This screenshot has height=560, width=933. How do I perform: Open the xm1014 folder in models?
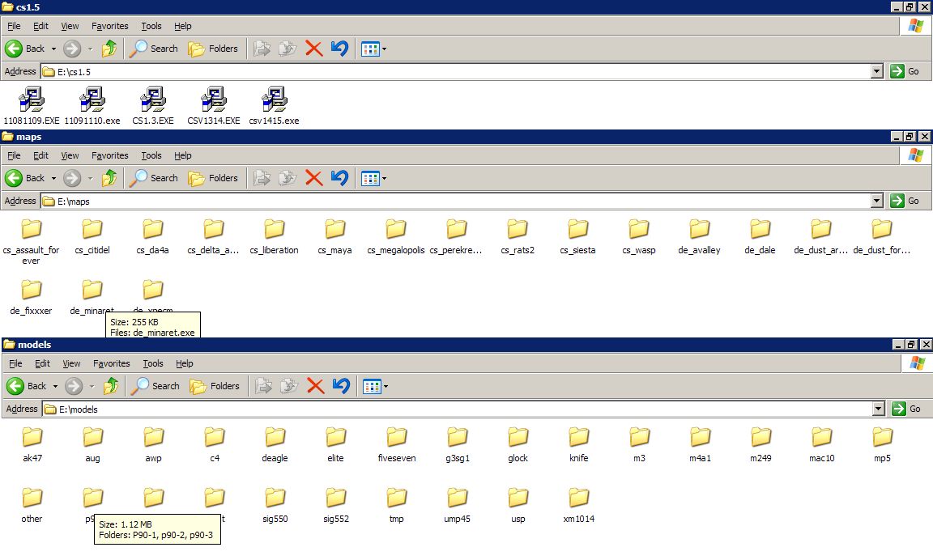578,498
